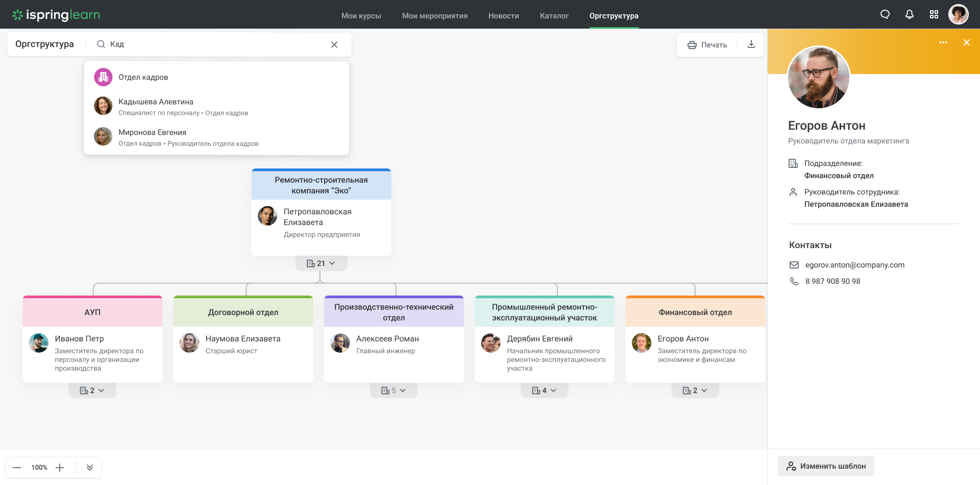Open the apps grid menu
Image resolution: width=980 pixels, height=485 pixels.
934,14
